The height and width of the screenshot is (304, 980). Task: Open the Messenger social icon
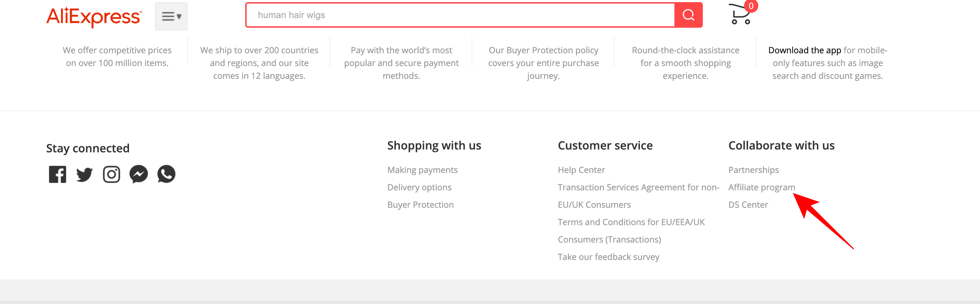pyautogui.click(x=139, y=174)
